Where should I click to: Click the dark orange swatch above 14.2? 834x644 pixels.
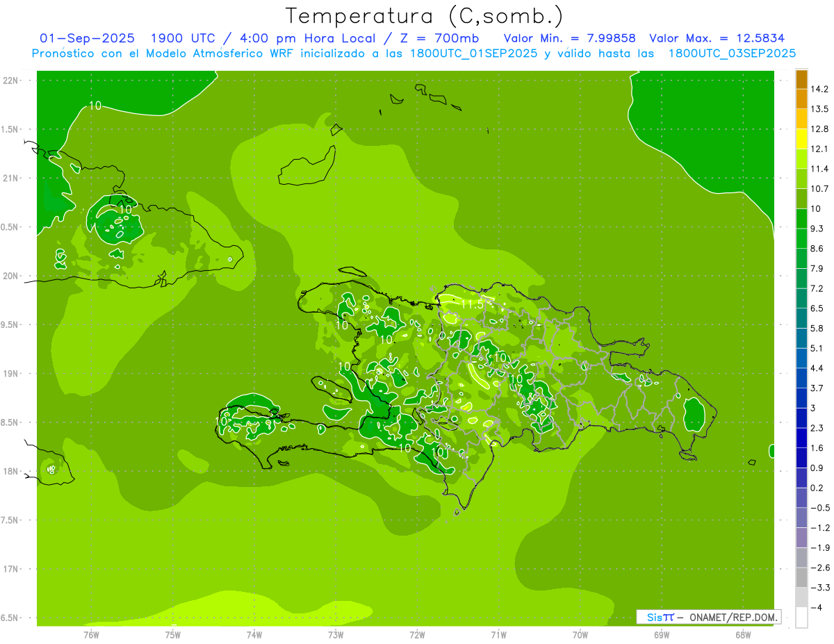[x=801, y=79]
